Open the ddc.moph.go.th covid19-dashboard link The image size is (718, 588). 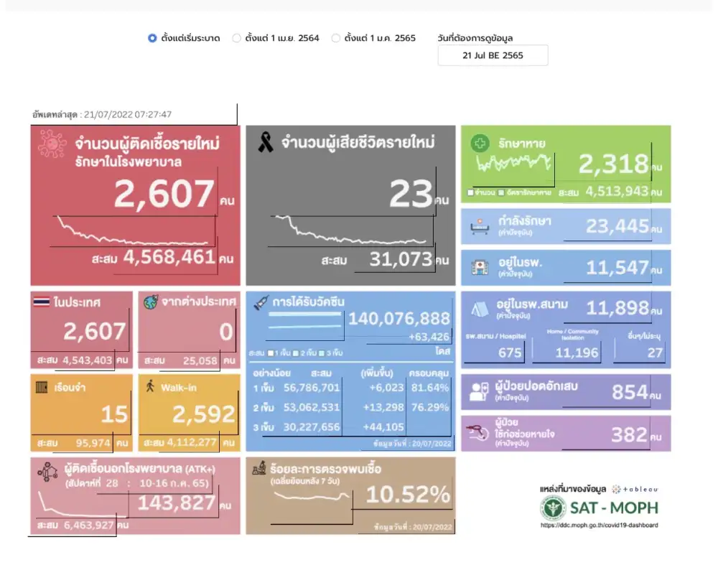point(599,525)
